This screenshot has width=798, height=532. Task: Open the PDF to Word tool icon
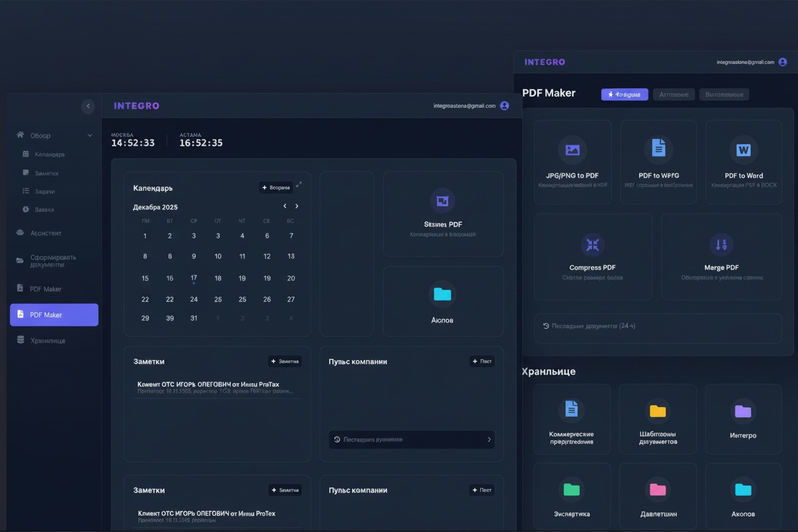tap(743, 150)
